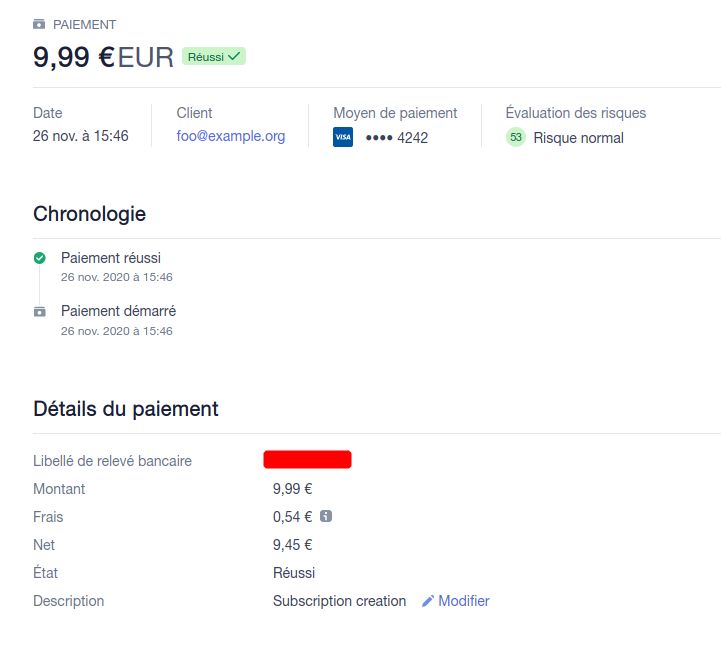The width and height of the screenshot is (721, 654).
Task: Click Modifier to edit the description
Action: tap(464, 601)
